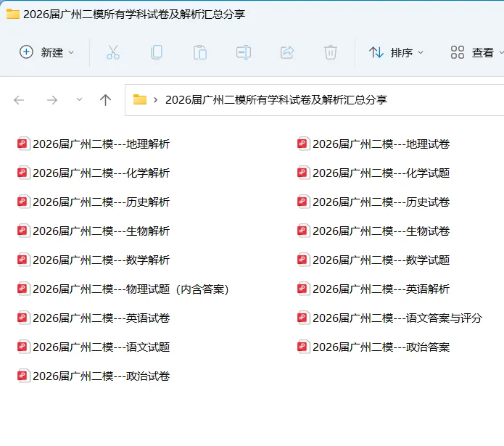Click PDF icon of 英语解析 file
Image resolution: width=504 pixels, height=446 pixels.
(303, 289)
